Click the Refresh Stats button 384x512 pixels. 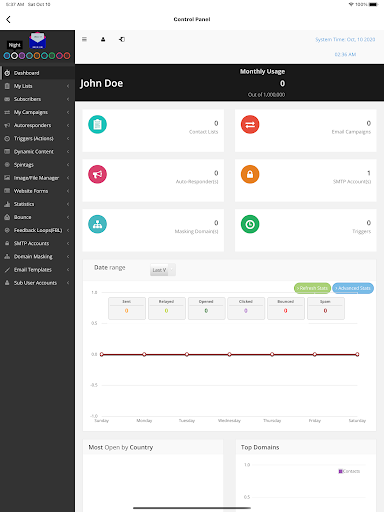coord(312,288)
